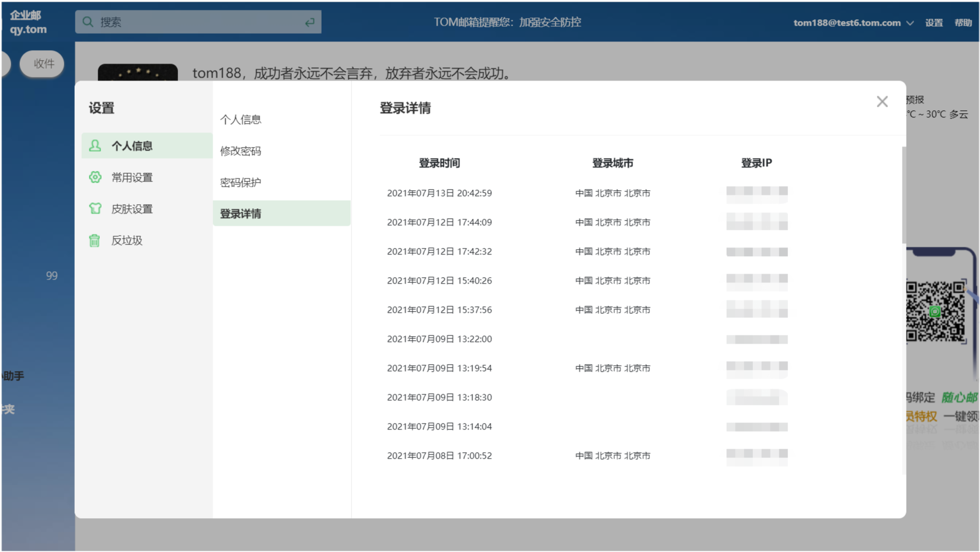Click the green WeChat icon inside the QR code

coord(934,312)
